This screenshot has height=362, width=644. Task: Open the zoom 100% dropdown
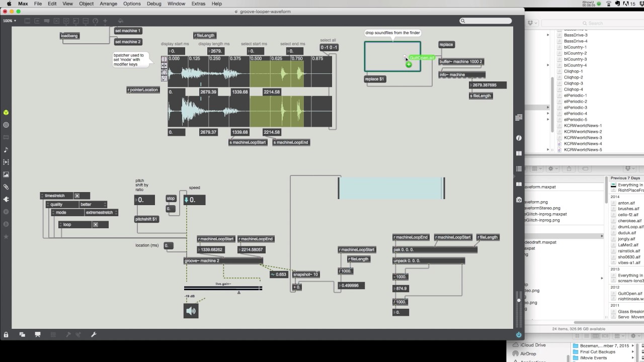pyautogui.click(x=10, y=21)
